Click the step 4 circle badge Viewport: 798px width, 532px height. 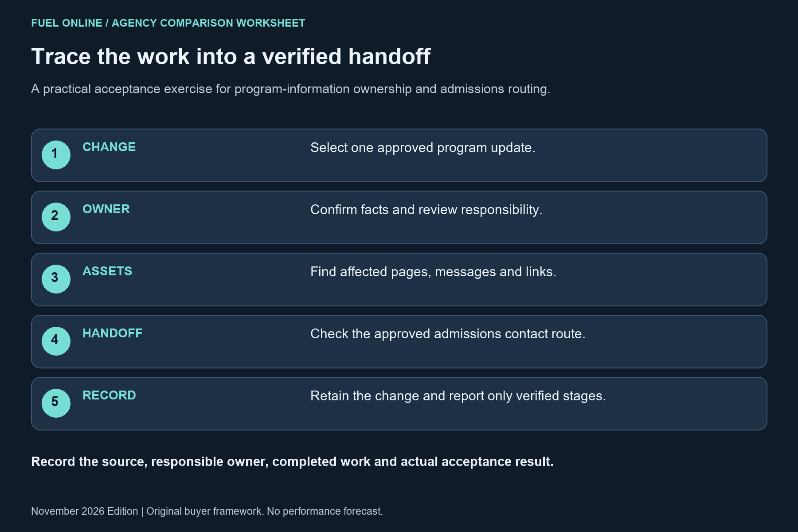tap(56, 341)
